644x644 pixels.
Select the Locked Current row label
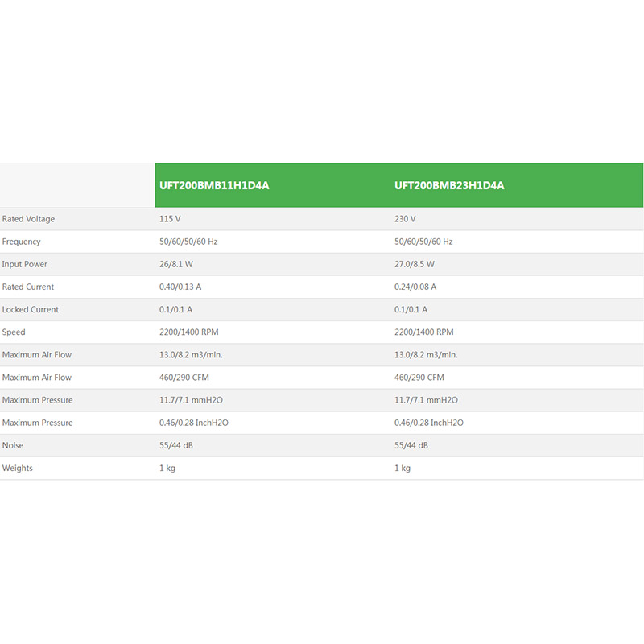[31, 309]
